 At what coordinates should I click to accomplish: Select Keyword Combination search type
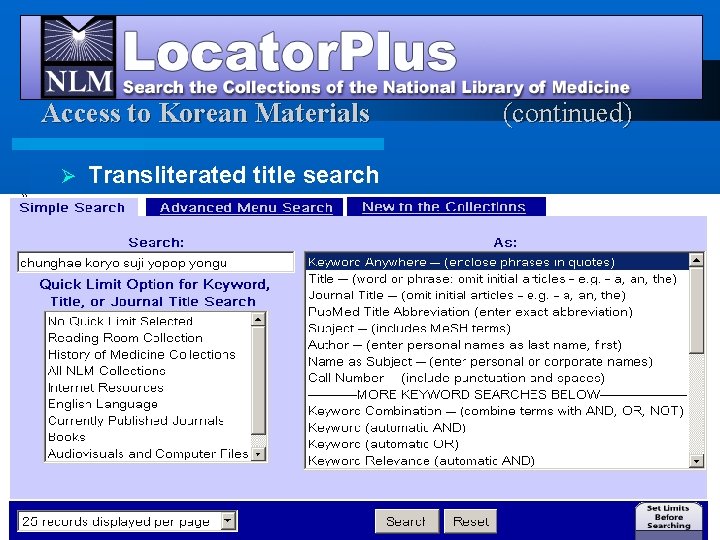pyautogui.click(x=497, y=411)
